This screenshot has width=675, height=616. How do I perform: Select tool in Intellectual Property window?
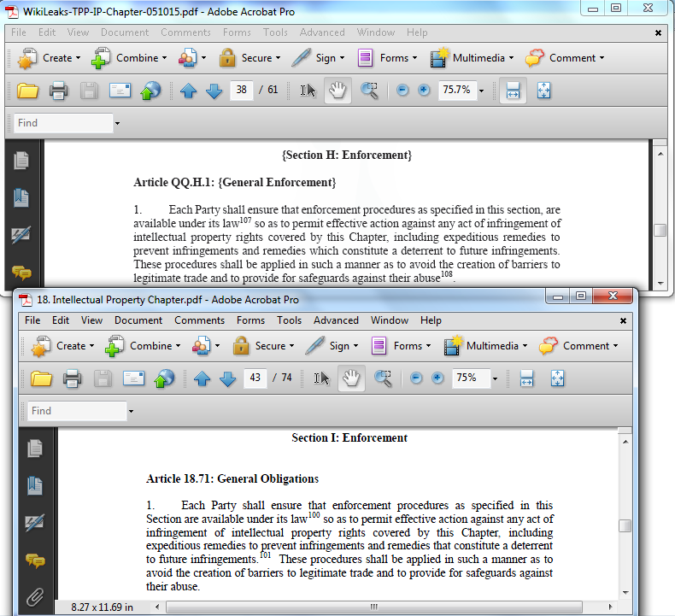click(321, 378)
